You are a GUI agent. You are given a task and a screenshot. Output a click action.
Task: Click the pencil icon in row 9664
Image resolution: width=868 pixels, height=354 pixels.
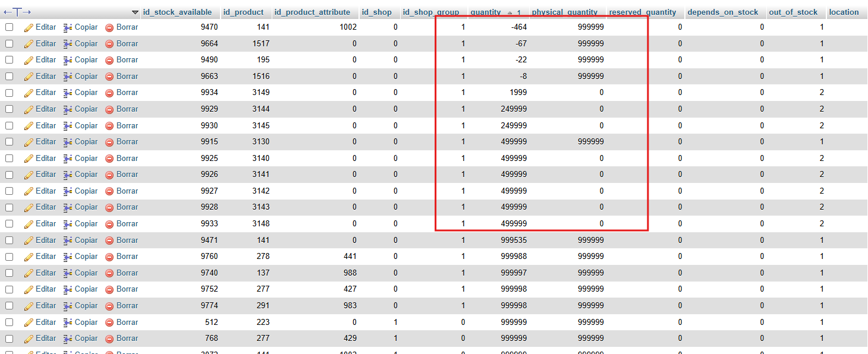pos(29,44)
